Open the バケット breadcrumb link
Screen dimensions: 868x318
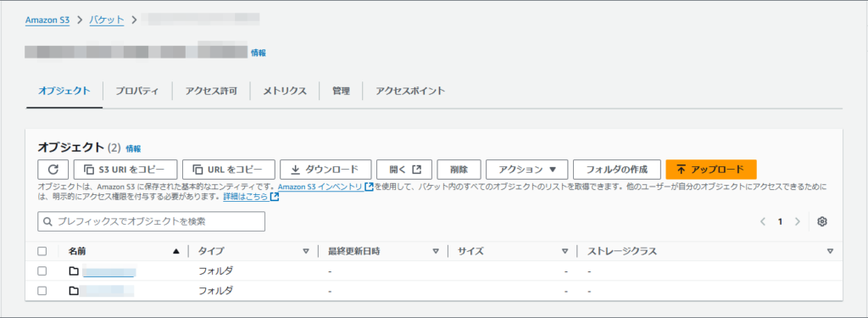pyautogui.click(x=107, y=20)
